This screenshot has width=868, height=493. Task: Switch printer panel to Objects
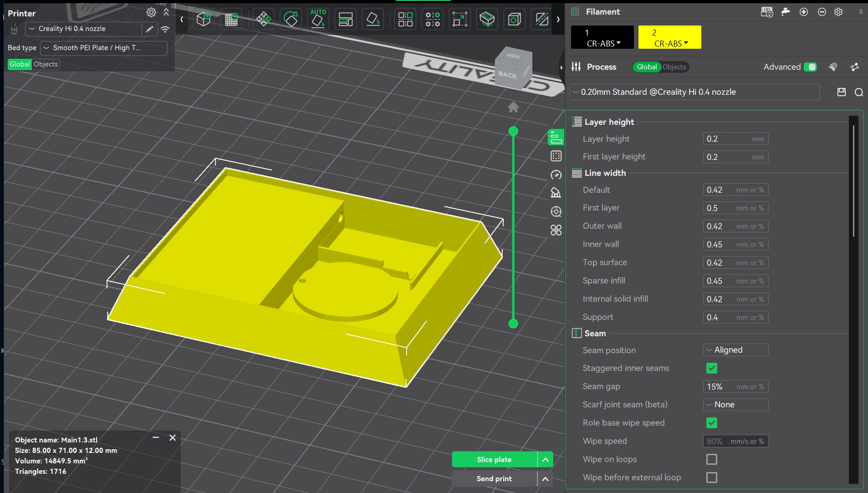[x=46, y=64]
